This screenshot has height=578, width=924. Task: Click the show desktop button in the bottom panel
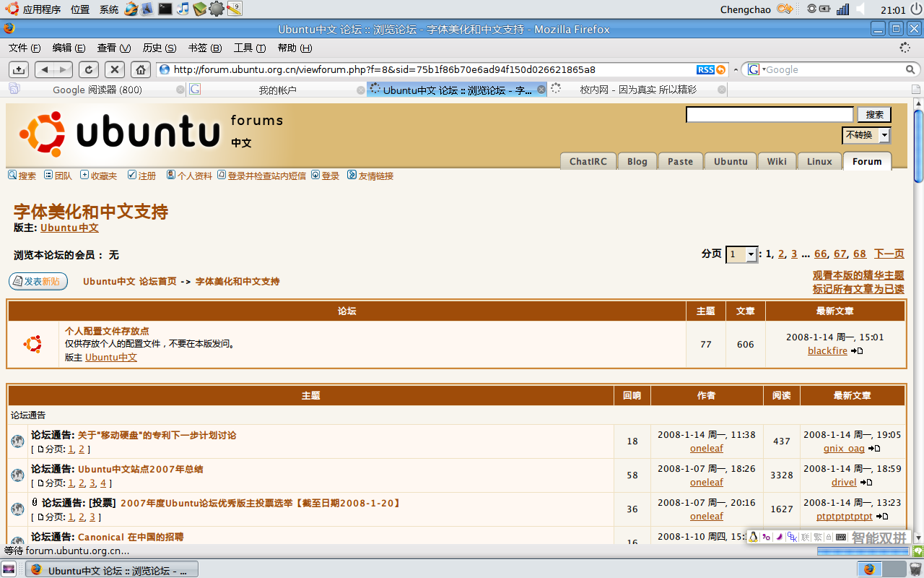9,569
